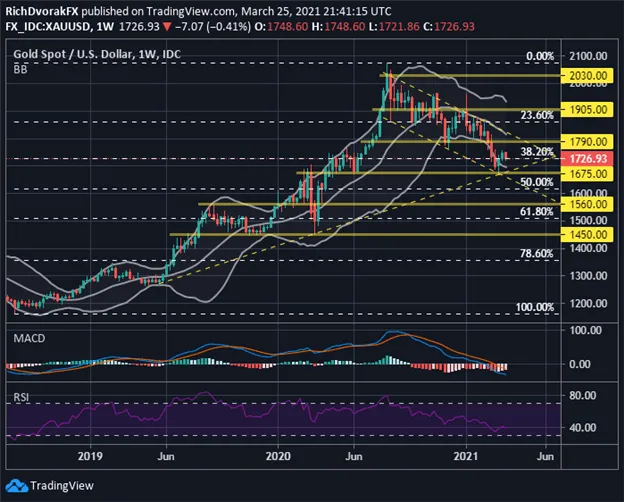Click the 1560.00 yellow price label
Screen dimensions: 624x502
(587, 204)
